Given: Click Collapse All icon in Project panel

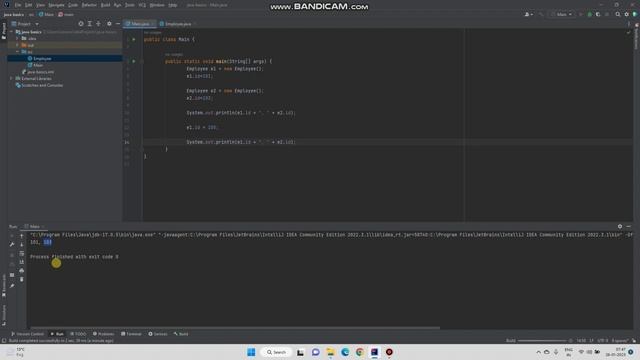Looking at the screenshot, I should tap(98, 24).
